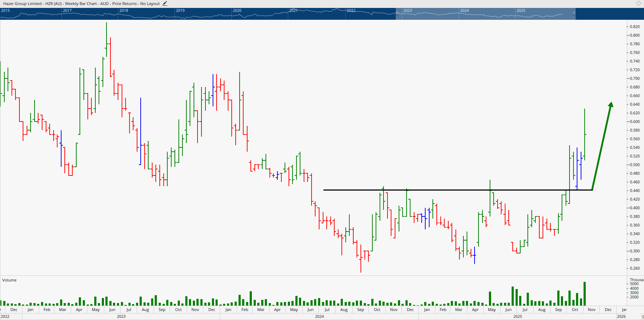Click the 0.820 price axis label
Image resolution: width=644 pixels, height=320 pixels.
pyautogui.click(x=635, y=27)
